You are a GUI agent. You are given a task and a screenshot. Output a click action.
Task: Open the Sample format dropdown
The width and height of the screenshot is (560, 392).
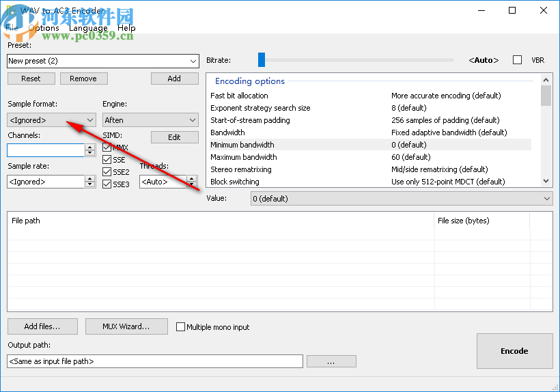point(51,120)
